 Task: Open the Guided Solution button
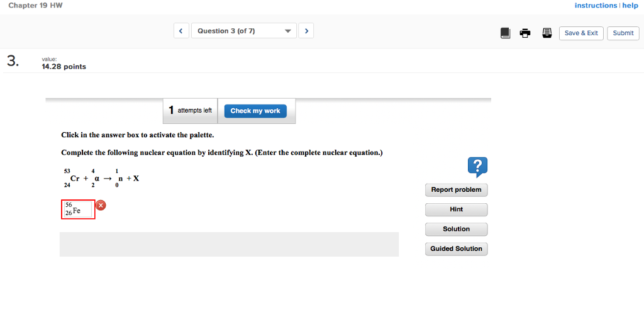pyautogui.click(x=457, y=248)
